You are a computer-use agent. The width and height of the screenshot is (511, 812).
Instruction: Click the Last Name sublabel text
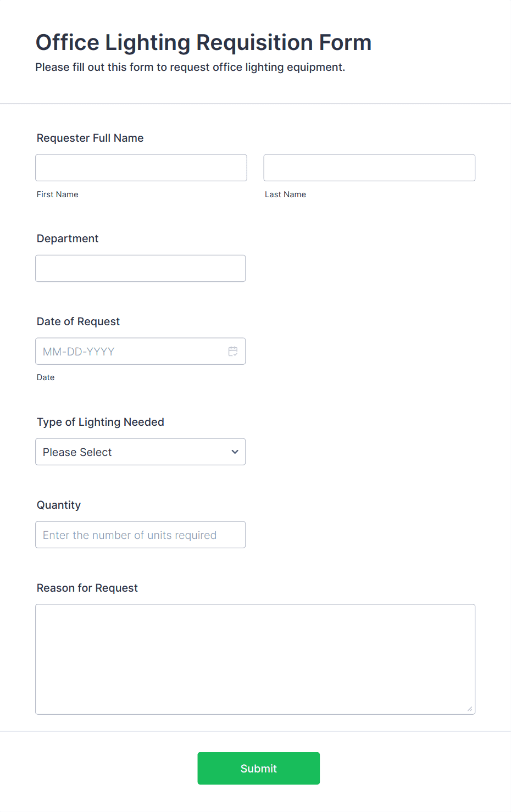click(x=285, y=194)
